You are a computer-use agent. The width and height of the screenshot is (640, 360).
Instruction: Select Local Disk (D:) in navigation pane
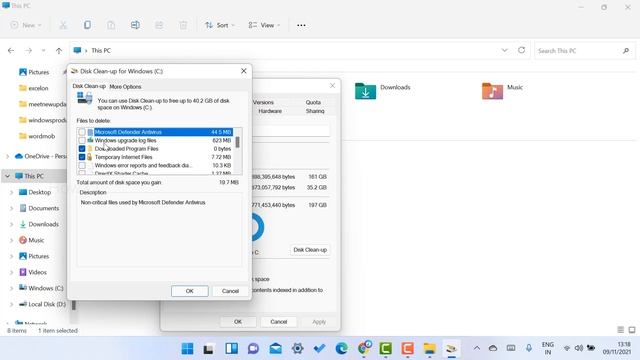[42, 304]
